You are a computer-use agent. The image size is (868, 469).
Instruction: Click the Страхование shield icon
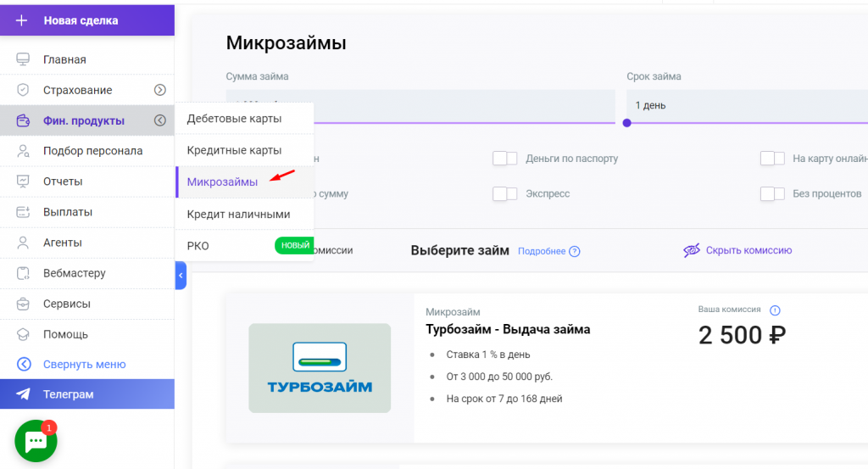(23, 90)
